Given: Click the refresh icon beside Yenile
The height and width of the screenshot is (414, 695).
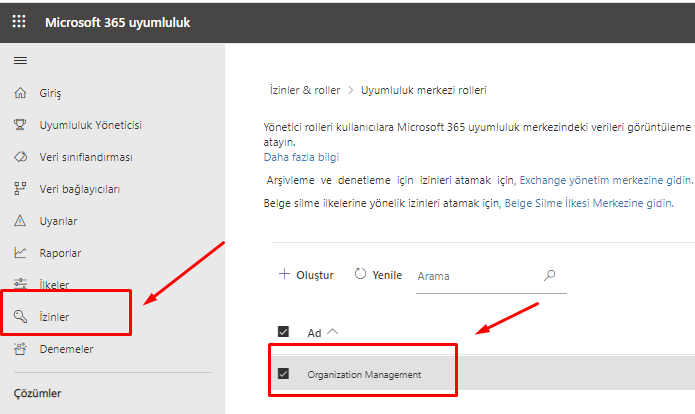Looking at the screenshot, I should [x=360, y=274].
